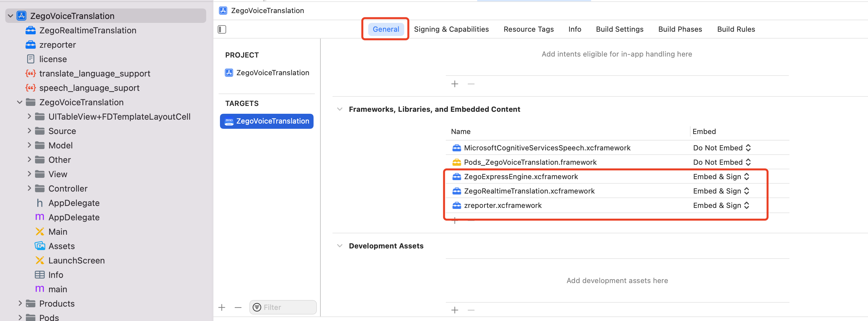Select ZegoVoiceTranslation under TARGETS
The width and height of the screenshot is (868, 321).
(266, 121)
